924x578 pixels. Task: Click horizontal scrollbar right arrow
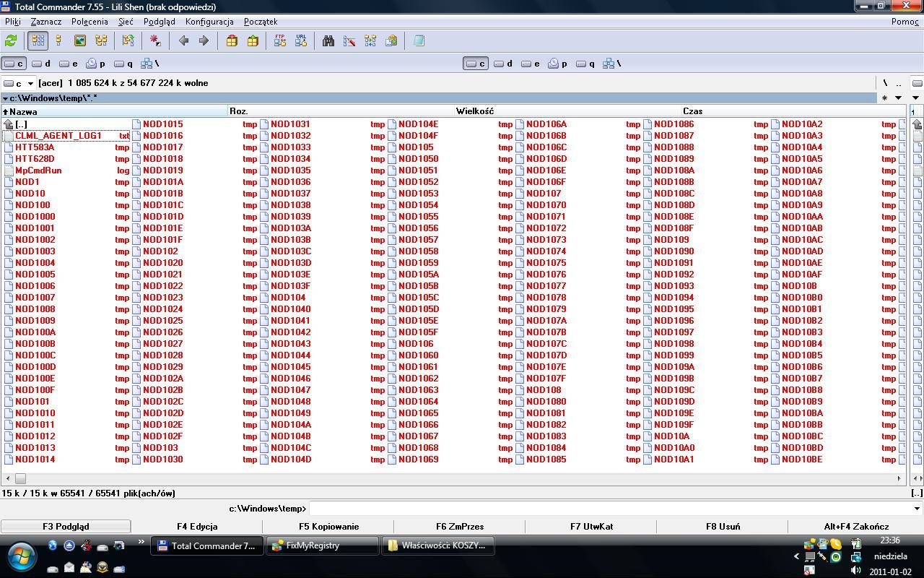pyautogui.click(x=899, y=478)
